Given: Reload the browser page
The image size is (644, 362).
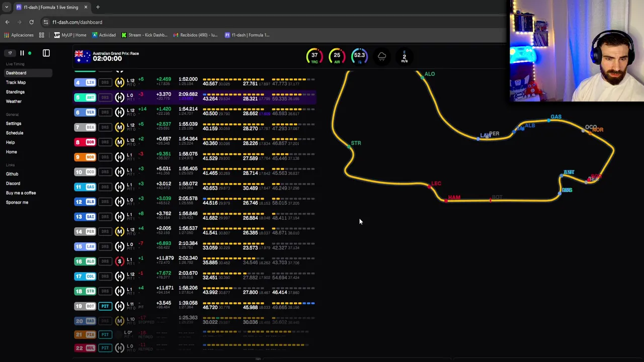Looking at the screenshot, I should (31, 22).
